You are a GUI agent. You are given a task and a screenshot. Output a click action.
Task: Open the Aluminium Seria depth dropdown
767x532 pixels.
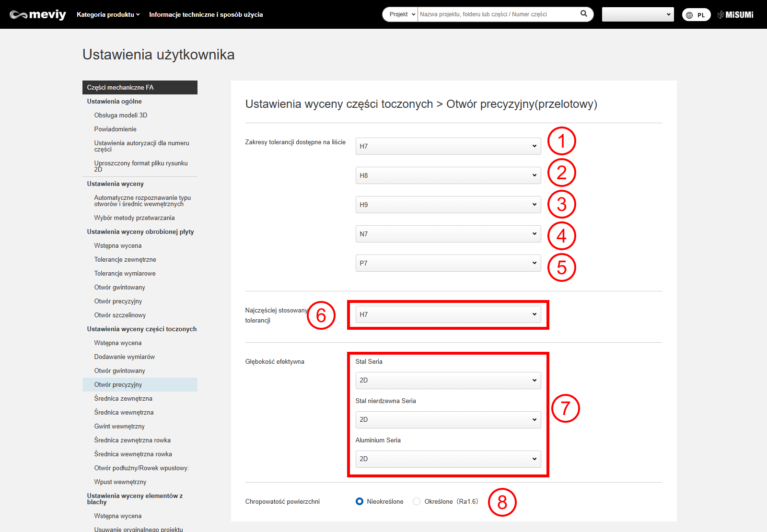coord(448,459)
